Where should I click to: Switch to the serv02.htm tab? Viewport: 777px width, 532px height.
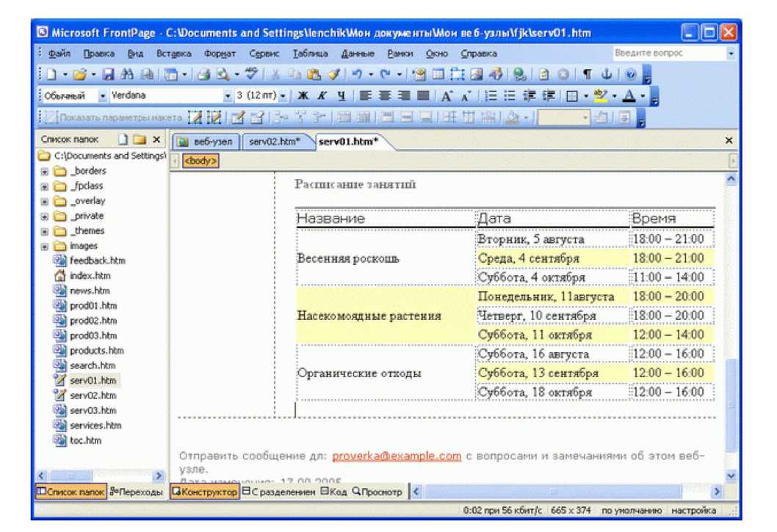pyautogui.click(x=275, y=142)
